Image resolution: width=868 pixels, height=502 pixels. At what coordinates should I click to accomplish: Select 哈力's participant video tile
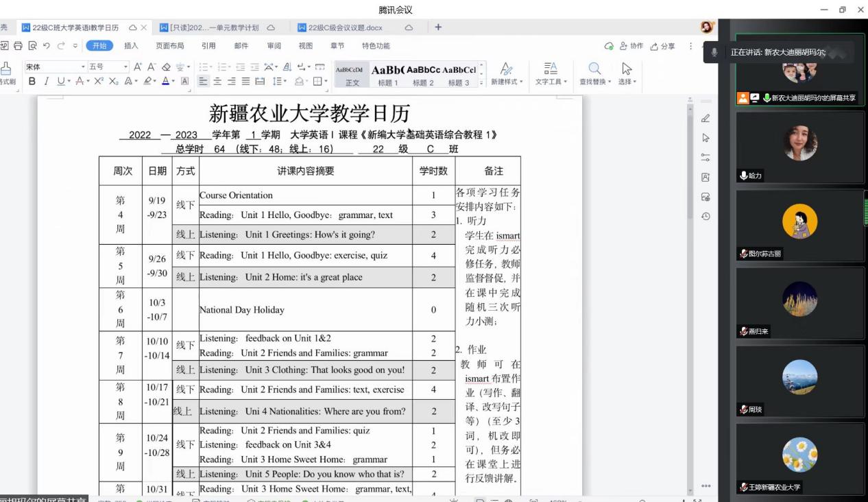(800, 147)
